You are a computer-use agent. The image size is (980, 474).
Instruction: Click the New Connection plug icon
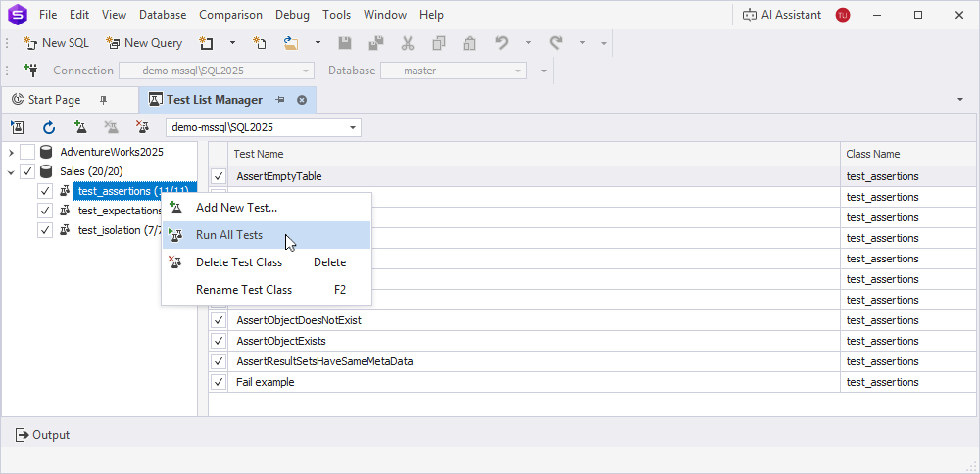click(x=30, y=70)
